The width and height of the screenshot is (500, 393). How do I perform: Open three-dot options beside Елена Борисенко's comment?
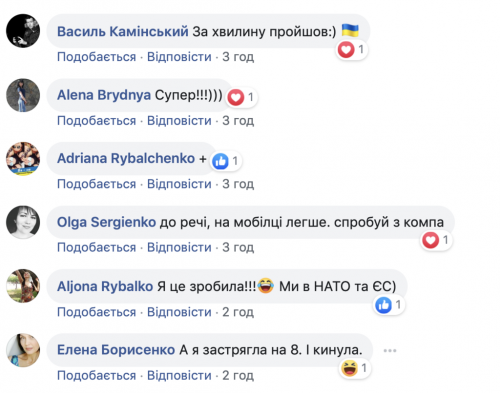click(x=390, y=350)
